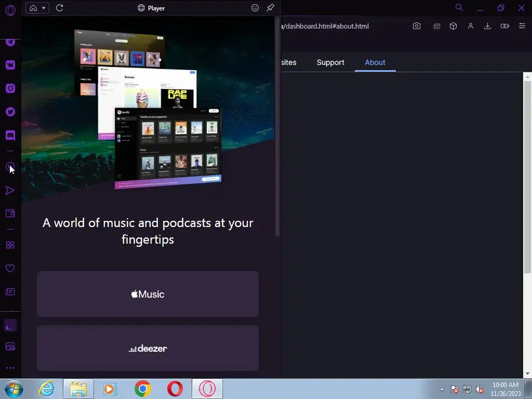Open the Crypto Wallet sidebar icon
Screen dimensions: 532x399
tap(10, 214)
